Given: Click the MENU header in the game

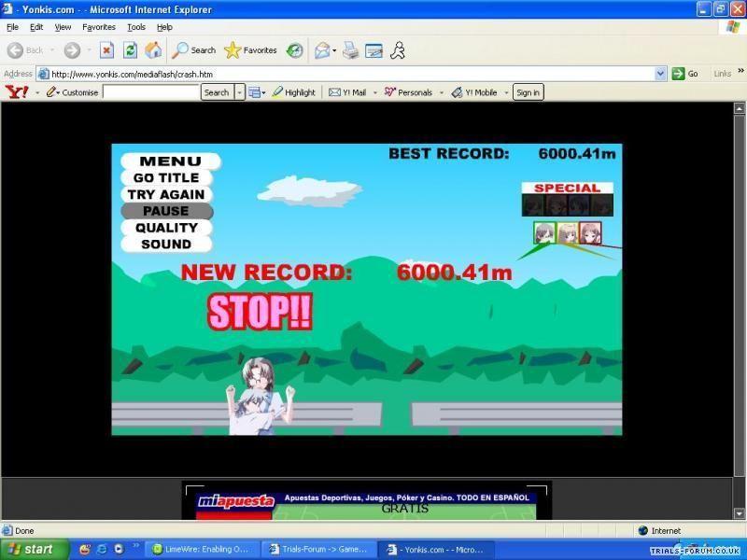Looking at the screenshot, I should point(171,161).
